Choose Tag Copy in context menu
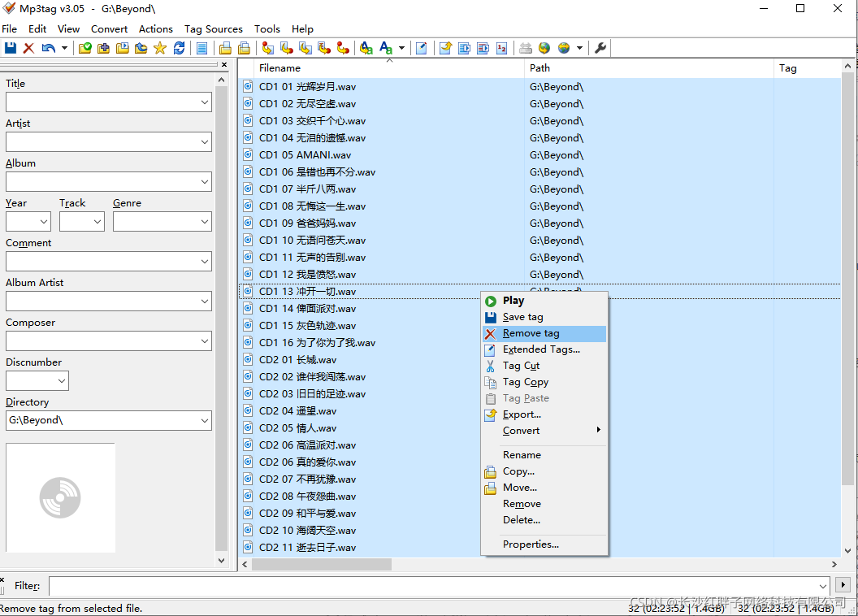 (544, 382)
